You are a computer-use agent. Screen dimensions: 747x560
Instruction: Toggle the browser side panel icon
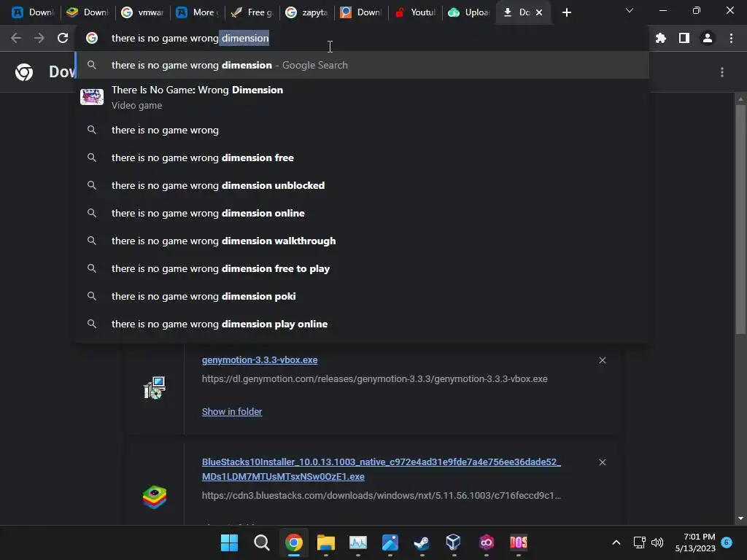click(684, 38)
